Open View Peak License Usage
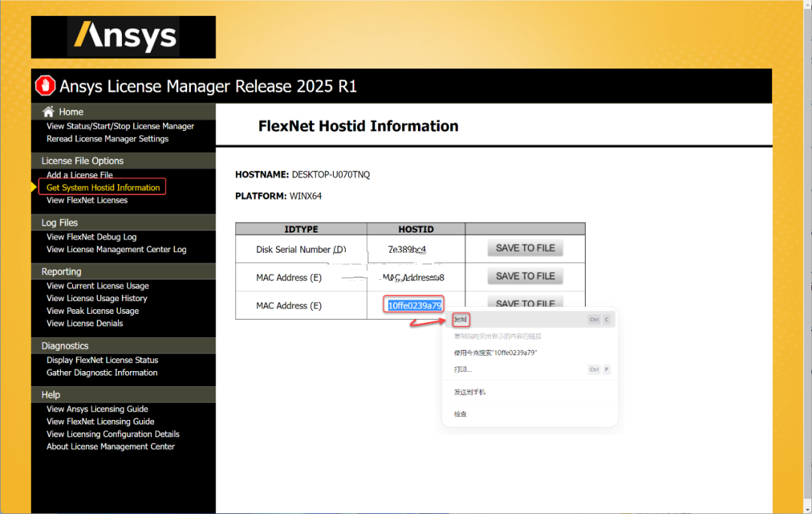812x514 pixels. [92, 311]
